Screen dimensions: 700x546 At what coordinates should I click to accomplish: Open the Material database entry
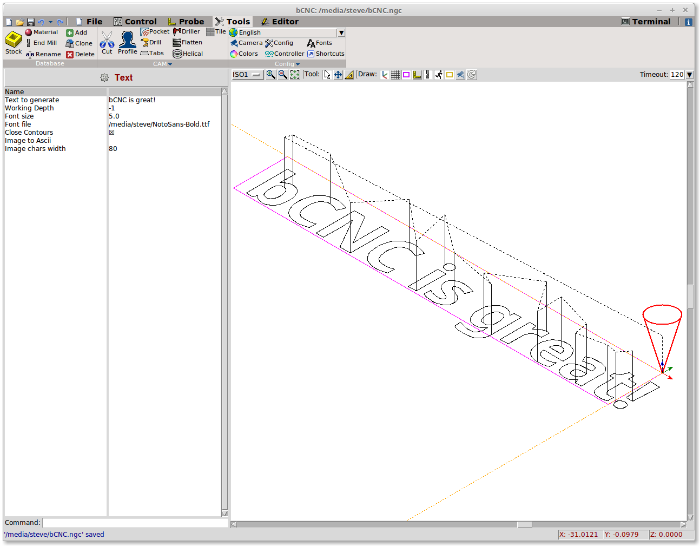coord(42,32)
